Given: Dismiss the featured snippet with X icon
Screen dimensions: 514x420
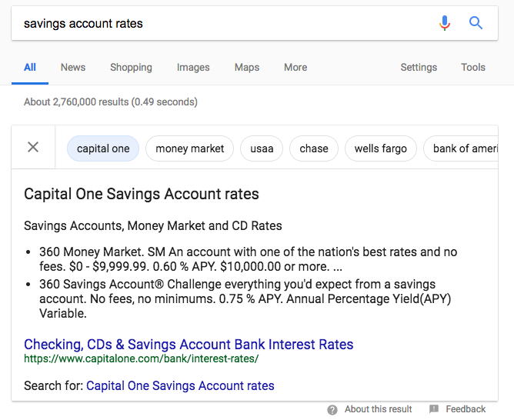Looking at the screenshot, I should click(33, 148).
